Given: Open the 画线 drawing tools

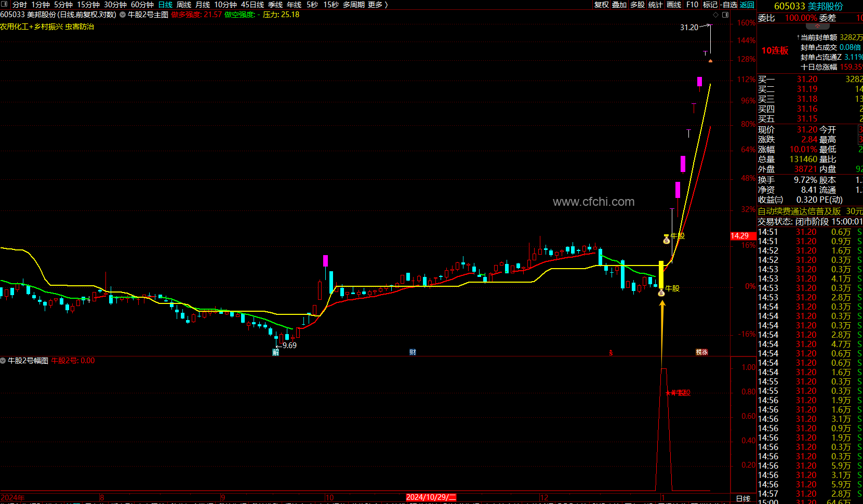Looking at the screenshot, I should (674, 5).
